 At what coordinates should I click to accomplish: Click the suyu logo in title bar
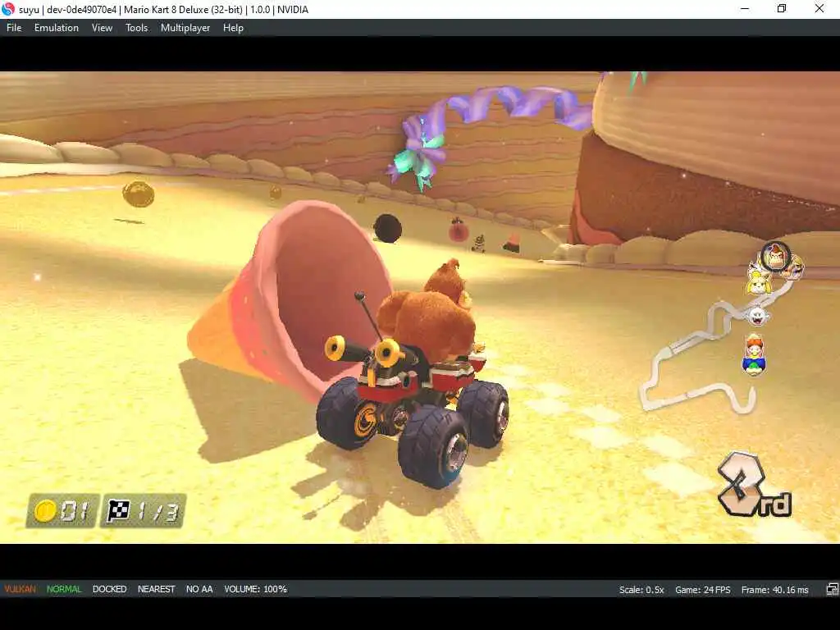[x=8, y=9]
